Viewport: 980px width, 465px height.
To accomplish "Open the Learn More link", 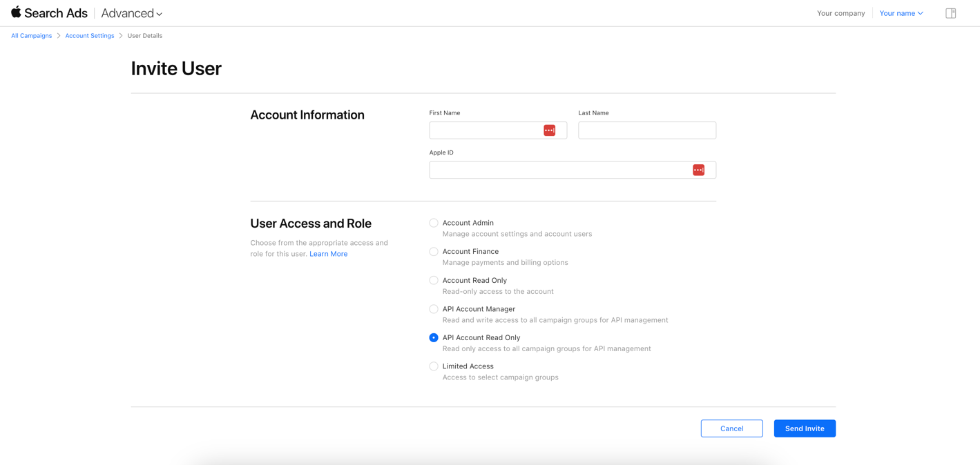I will (x=328, y=254).
